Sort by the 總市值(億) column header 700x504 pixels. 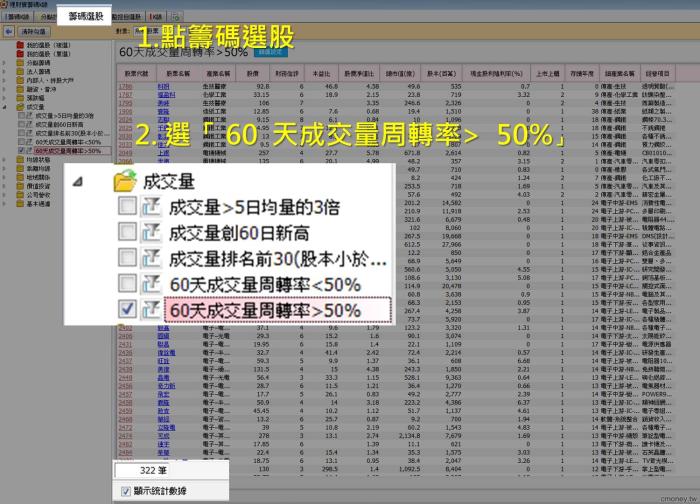coord(400,73)
